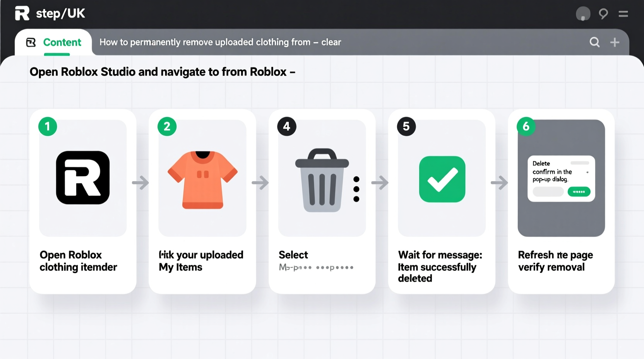
Task: Click the profile avatar in the top-right corner
Action: 583,14
